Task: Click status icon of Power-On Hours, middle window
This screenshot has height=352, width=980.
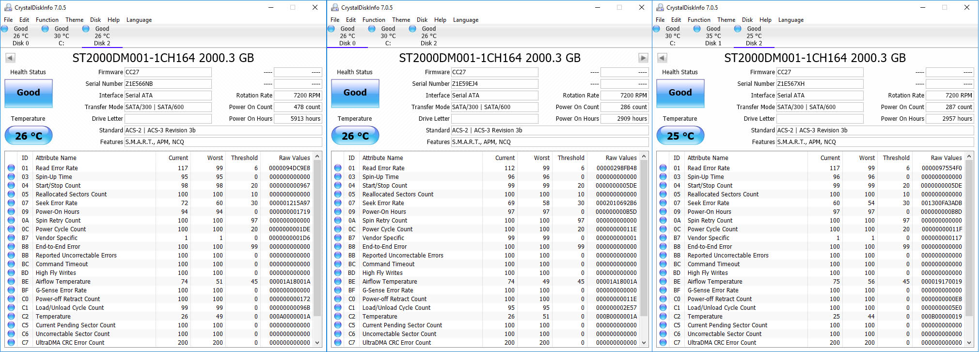Action: coord(338,211)
